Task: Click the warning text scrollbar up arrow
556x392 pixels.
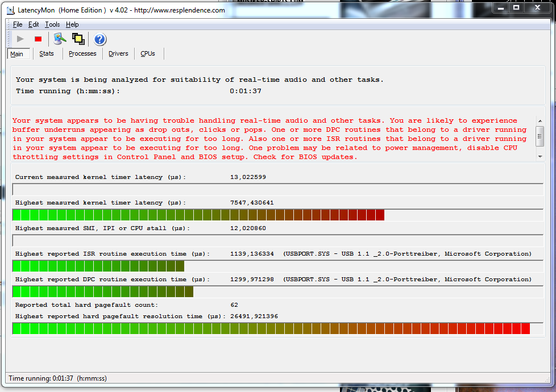Action: coord(540,121)
